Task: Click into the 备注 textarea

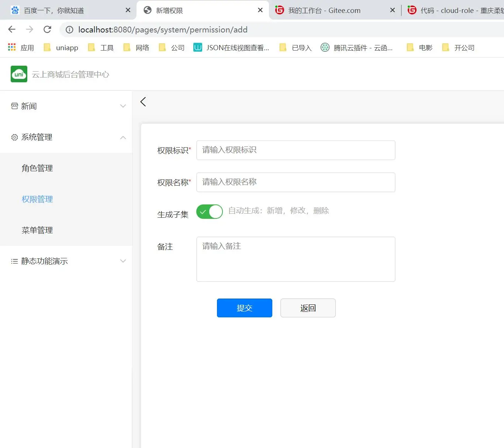Action: [296, 259]
